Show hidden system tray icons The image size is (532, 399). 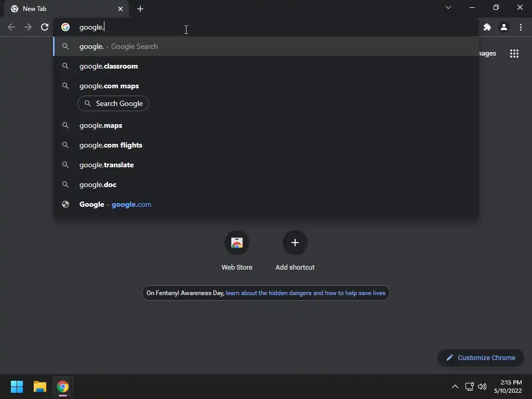(x=455, y=387)
